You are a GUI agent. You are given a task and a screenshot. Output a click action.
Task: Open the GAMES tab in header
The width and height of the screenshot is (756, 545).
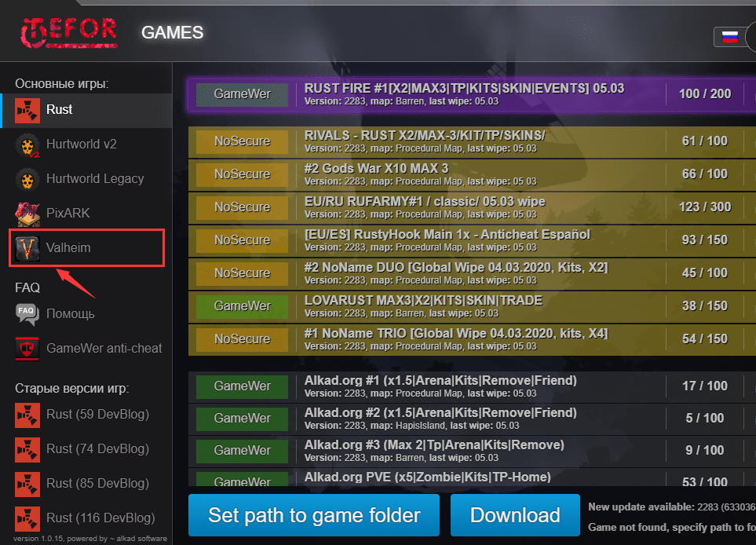(x=172, y=33)
